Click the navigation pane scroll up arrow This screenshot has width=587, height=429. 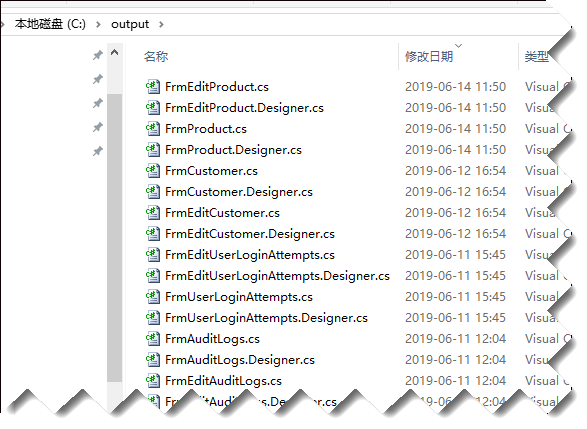click(115, 52)
